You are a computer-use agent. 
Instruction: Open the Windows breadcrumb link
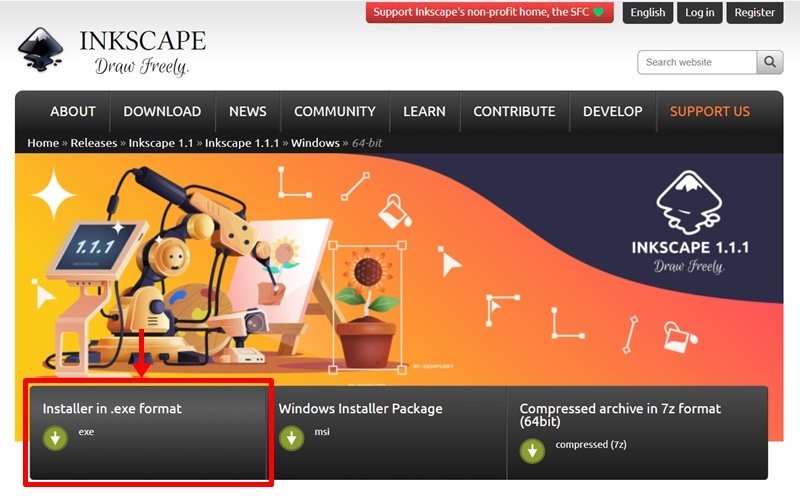(x=315, y=143)
